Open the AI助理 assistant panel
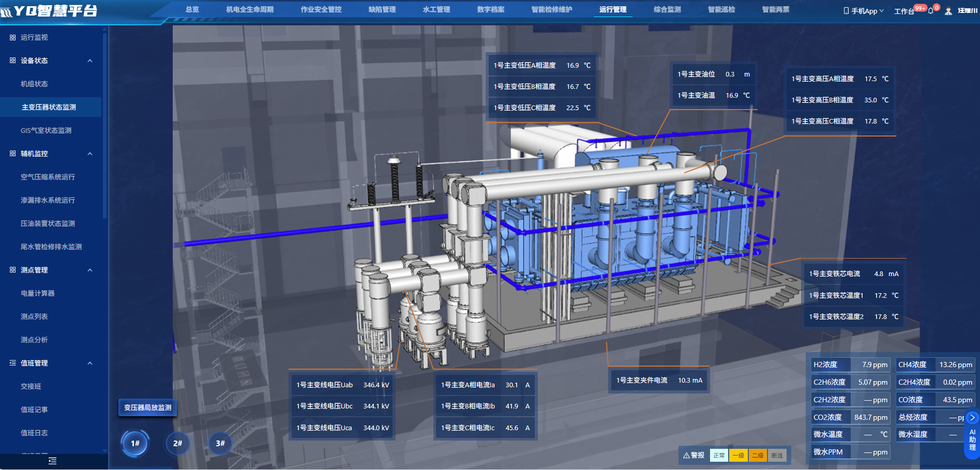This screenshot has width=980, height=470. [x=972, y=440]
